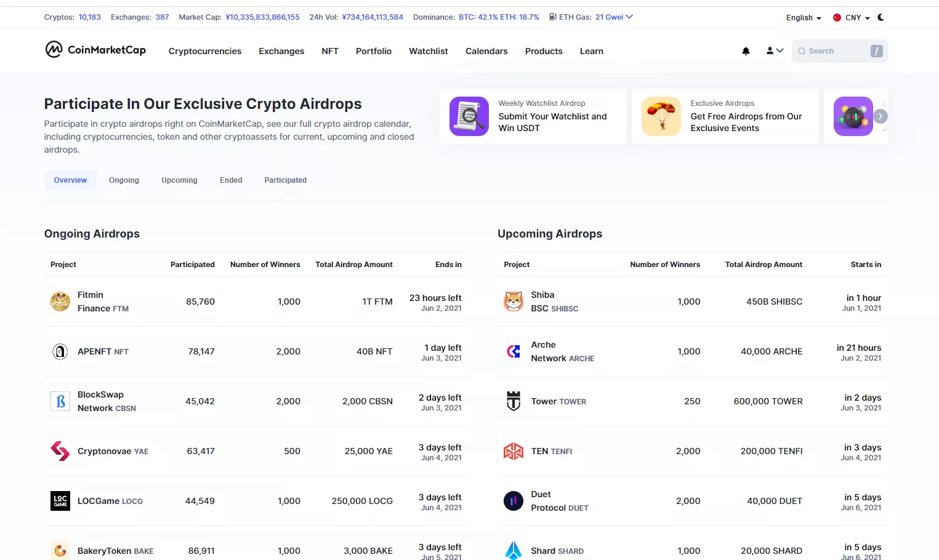Click the CoinMarketCap logo

click(x=95, y=50)
